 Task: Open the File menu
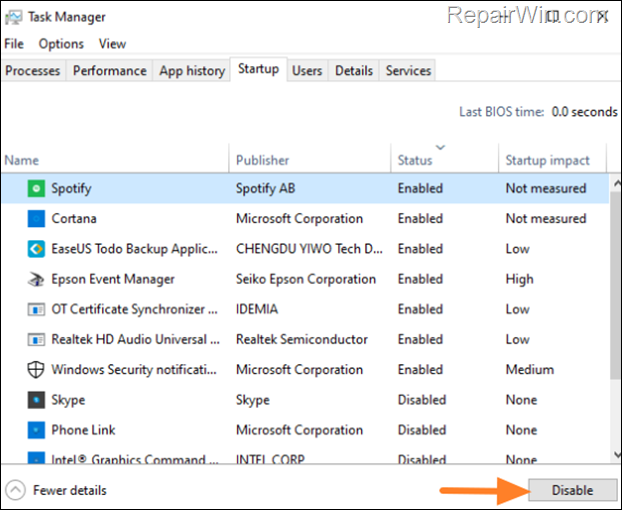14,44
